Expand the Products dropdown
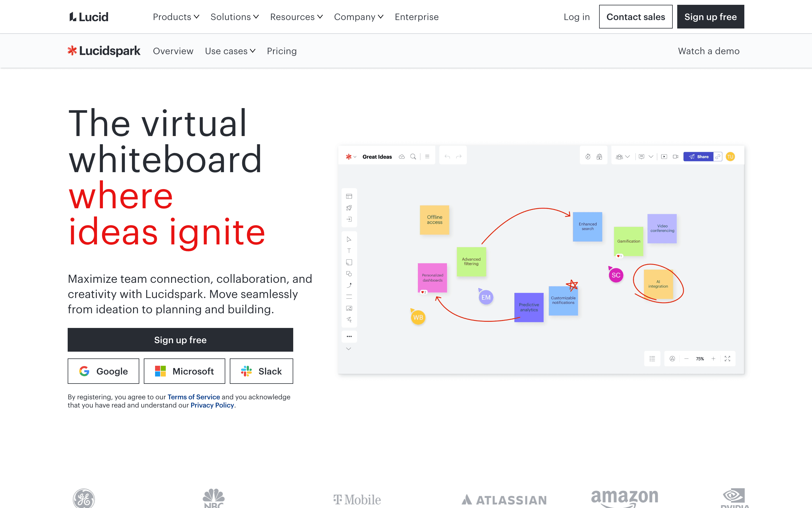The width and height of the screenshot is (812, 508). (176, 17)
